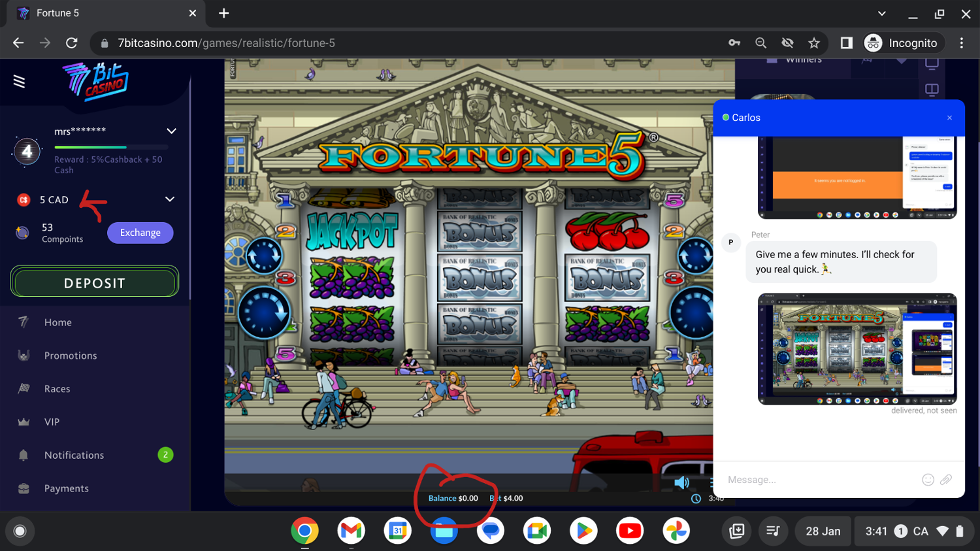980x551 pixels.
Task: Expand the mrs******* account dropdown
Action: pos(171,131)
